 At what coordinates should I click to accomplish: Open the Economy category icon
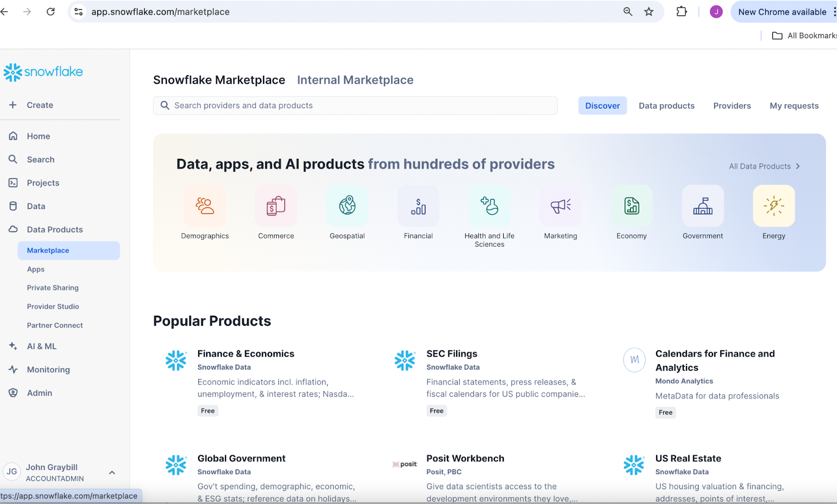click(632, 206)
